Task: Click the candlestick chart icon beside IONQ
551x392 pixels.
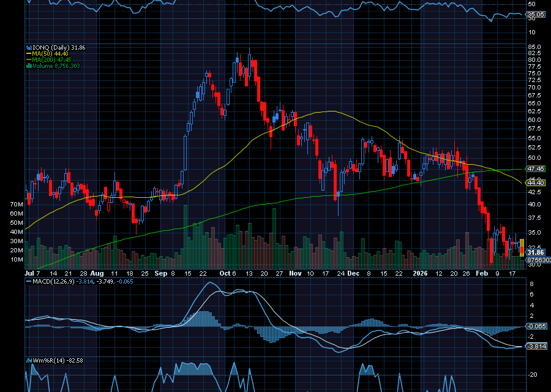Action: [29, 47]
